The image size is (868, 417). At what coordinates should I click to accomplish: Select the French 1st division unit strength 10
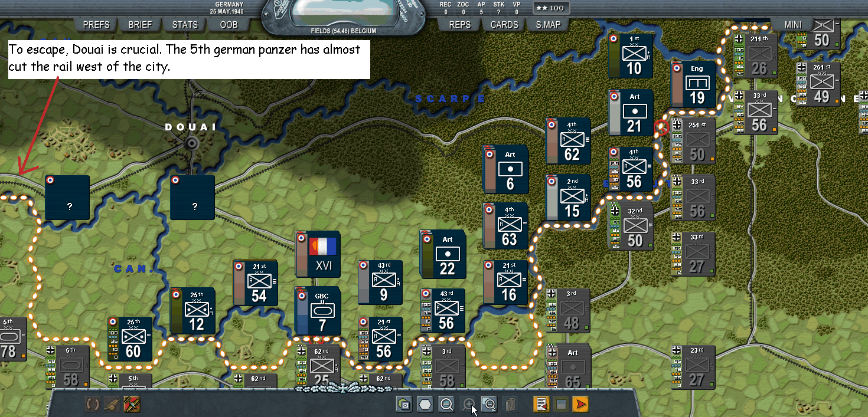(x=631, y=56)
